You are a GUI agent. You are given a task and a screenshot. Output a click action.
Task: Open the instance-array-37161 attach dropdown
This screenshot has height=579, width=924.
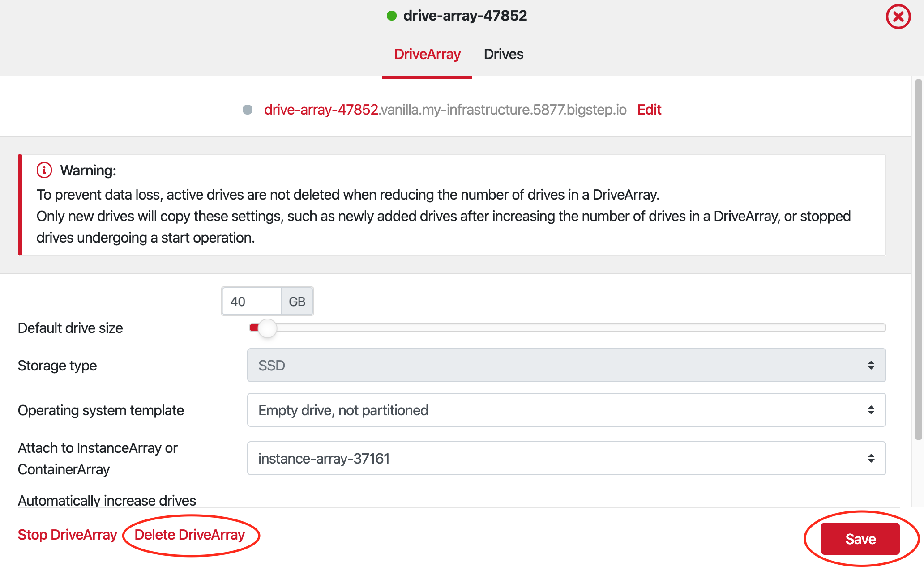coord(566,458)
